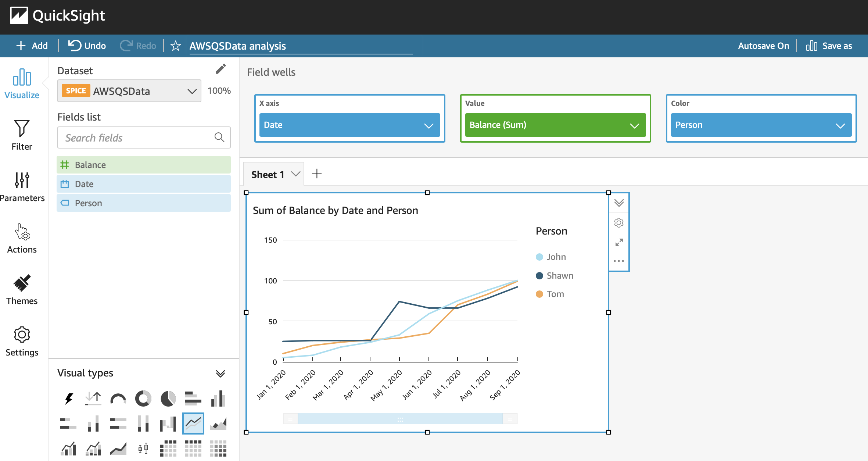Image resolution: width=868 pixels, height=461 pixels.
Task: Maximize the visual with expand arrows
Action: pos(619,242)
